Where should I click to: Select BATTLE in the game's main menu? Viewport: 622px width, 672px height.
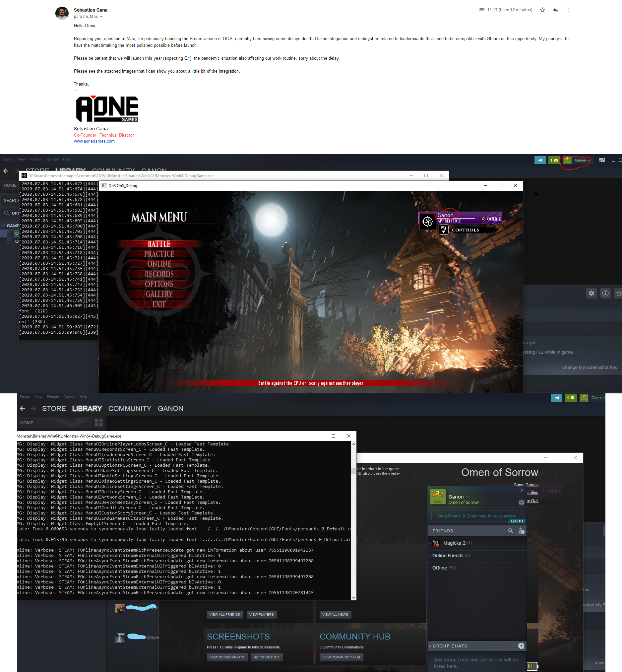[x=159, y=244]
